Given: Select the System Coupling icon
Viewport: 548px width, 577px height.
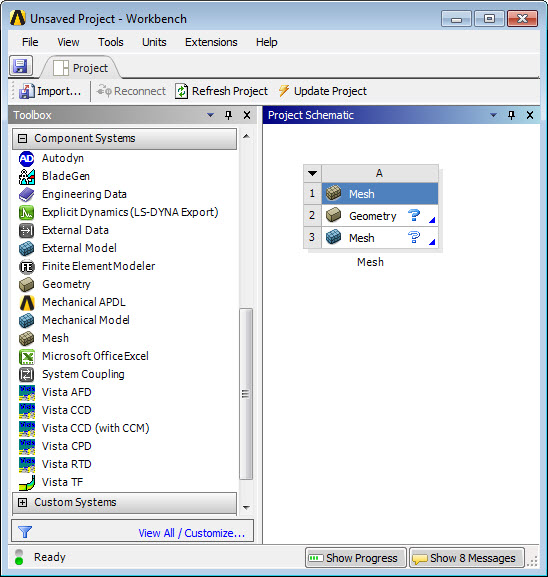Looking at the screenshot, I should tap(26, 374).
